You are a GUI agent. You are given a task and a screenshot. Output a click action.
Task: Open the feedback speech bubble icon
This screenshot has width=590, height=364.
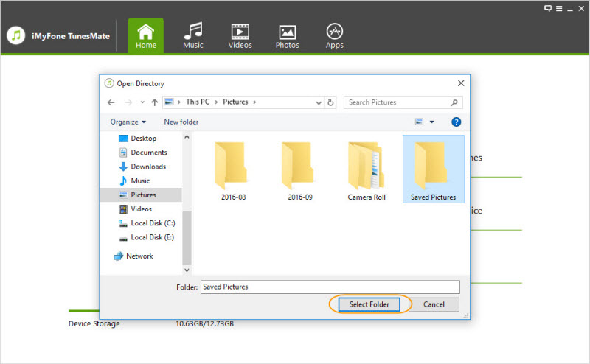click(x=548, y=8)
